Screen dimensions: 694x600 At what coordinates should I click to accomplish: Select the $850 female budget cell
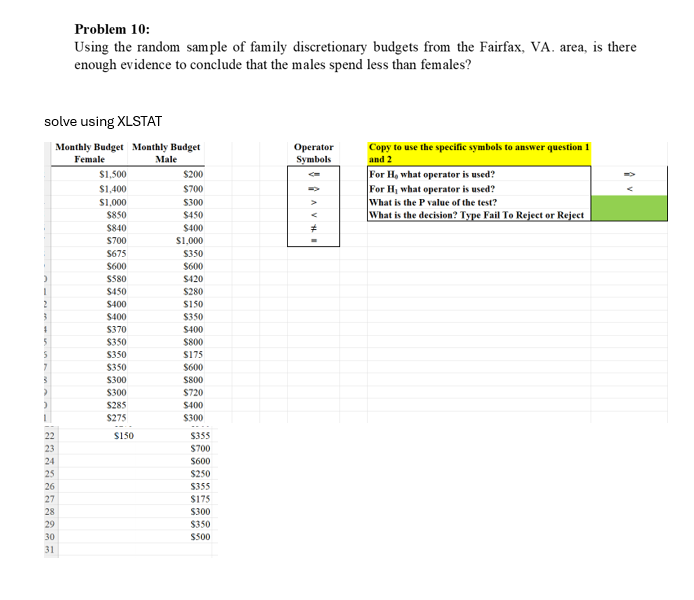tap(89, 215)
